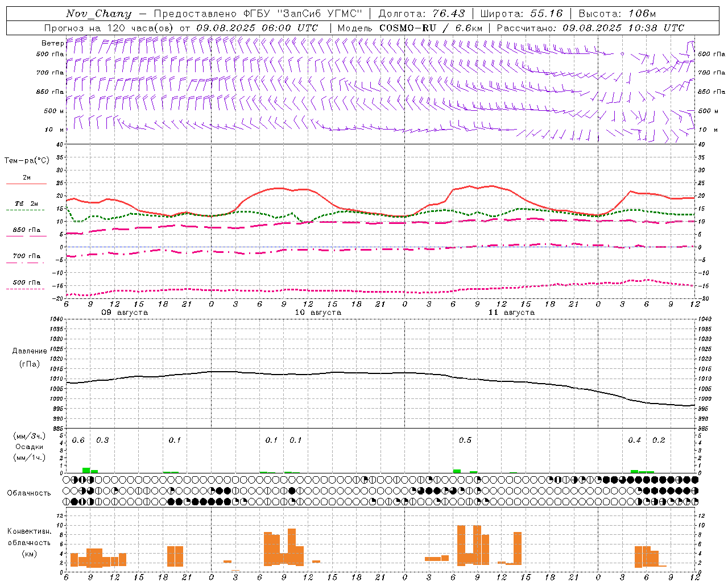728x582 pixels.
Task: Click the precipitation amount '0.4'
Action: coord(635,440)
